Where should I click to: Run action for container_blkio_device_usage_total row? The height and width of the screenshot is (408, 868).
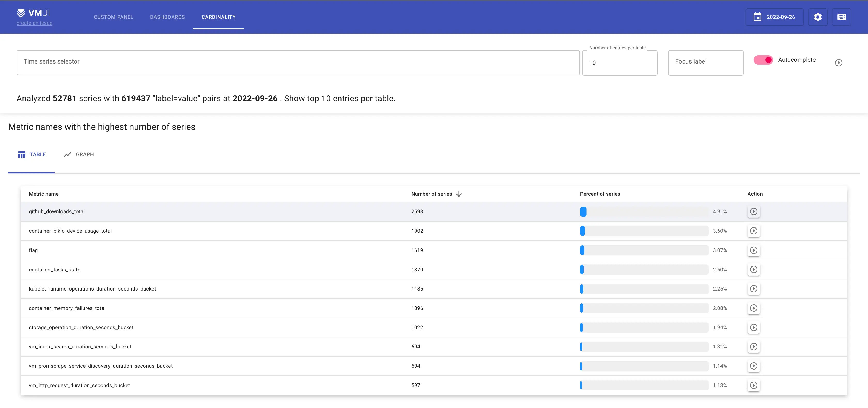point(754,231)
